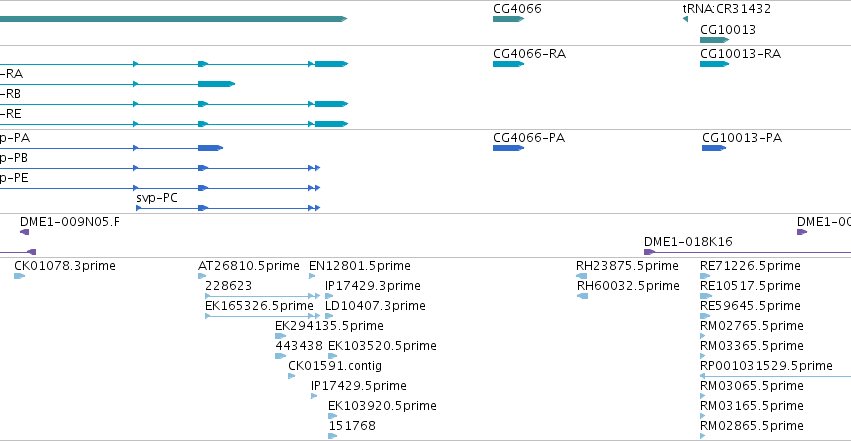Click the EN12801.5prime EST label
Image resolution: width=851 pixels, height=441 pixels.
tap(359, 266)
